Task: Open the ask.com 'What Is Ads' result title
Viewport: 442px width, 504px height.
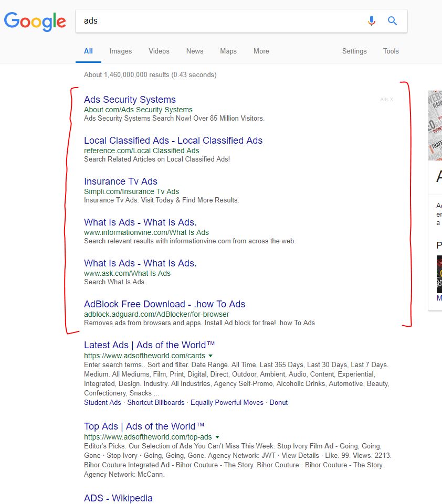Action: (140, 263)
